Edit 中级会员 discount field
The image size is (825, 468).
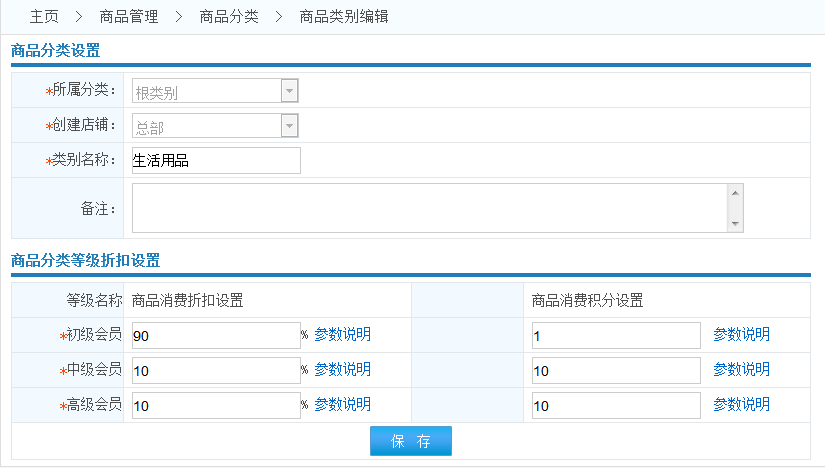pyautogui.click(x=216, y=371)
